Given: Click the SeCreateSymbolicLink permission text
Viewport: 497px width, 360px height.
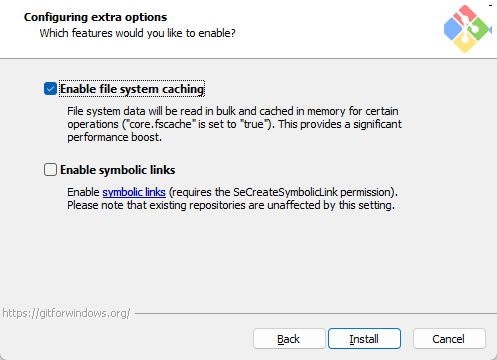Looking at the screenshot, I should click(283, 192).
